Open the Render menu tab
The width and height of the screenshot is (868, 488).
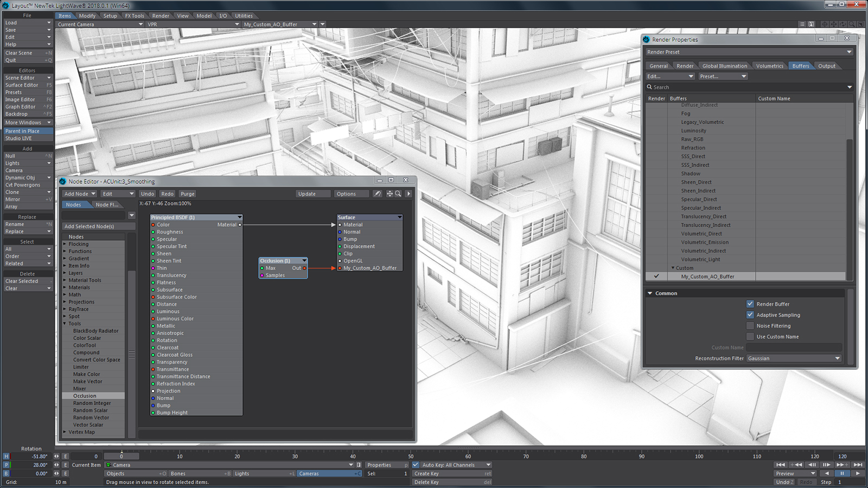coord(161,16)
